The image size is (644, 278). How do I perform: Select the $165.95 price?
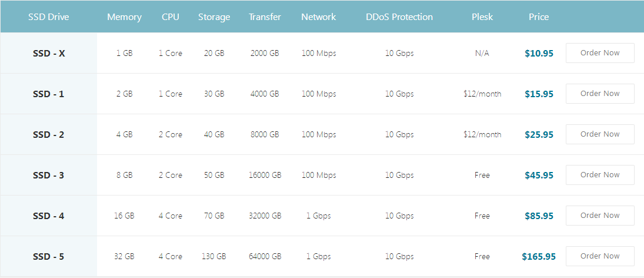[539, 257]
